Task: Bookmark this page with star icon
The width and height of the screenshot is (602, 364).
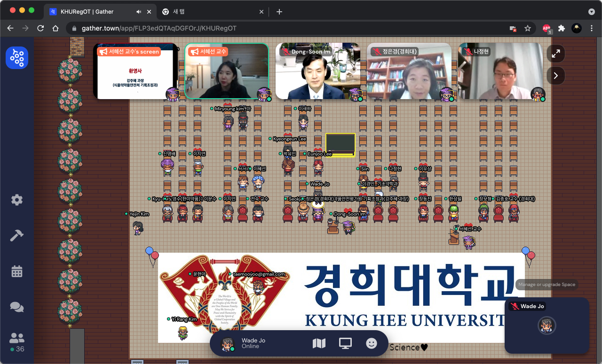Action: 528,28
